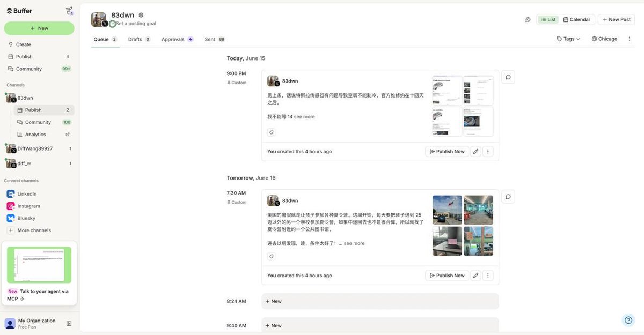Open third photo thumbnail of 7:30 AM post

(447, 241)
